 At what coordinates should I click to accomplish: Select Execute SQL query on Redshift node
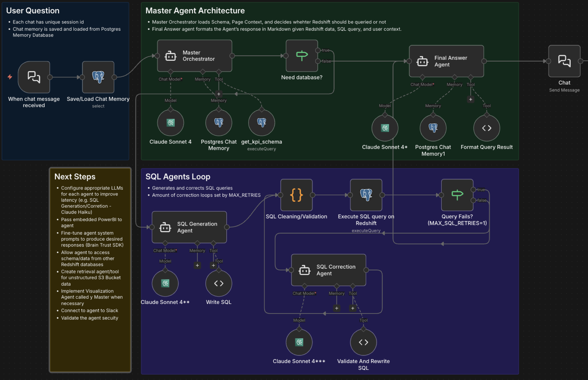[x=366, y=195]
